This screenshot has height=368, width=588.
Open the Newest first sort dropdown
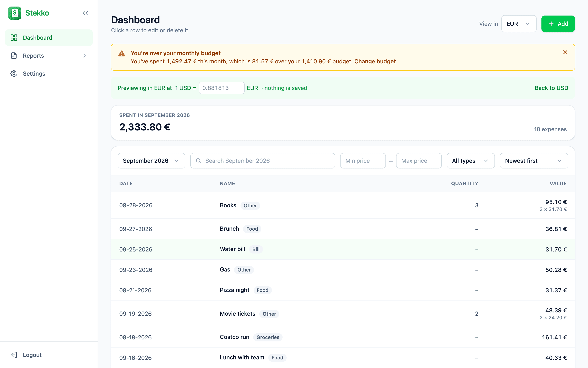click(534, 161)
